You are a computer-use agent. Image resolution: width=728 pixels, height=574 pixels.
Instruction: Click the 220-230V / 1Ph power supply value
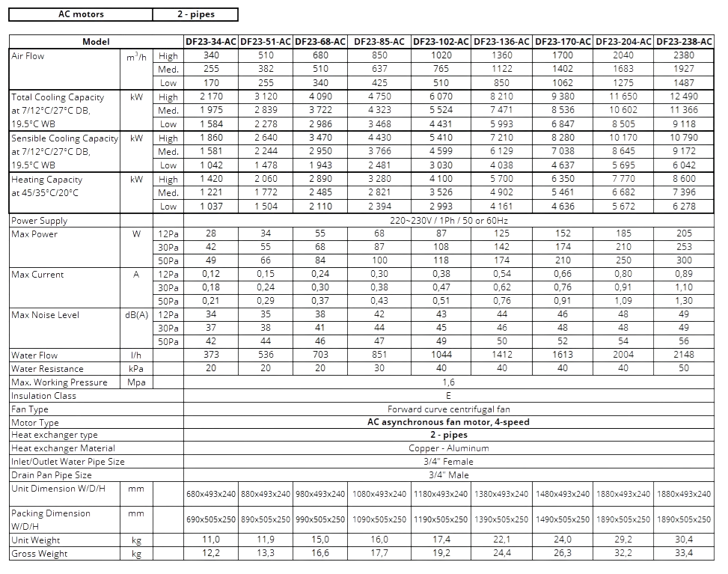448,221
